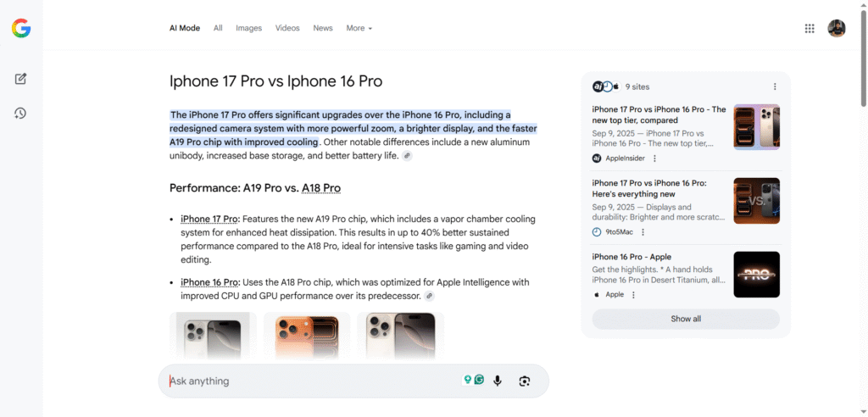The image size is (868, 417).
Task: Start a new search with the compose icon
Action: coord(20,79)
